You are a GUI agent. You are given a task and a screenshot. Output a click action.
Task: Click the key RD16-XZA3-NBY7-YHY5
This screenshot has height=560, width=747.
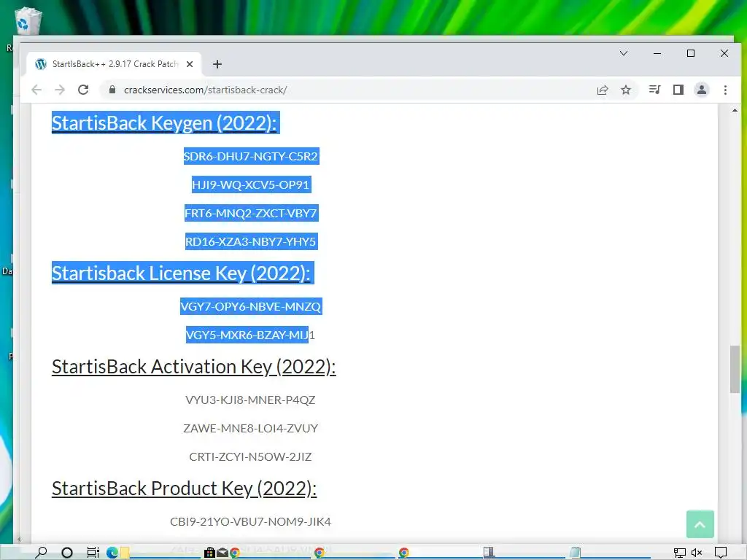(251, 242)
